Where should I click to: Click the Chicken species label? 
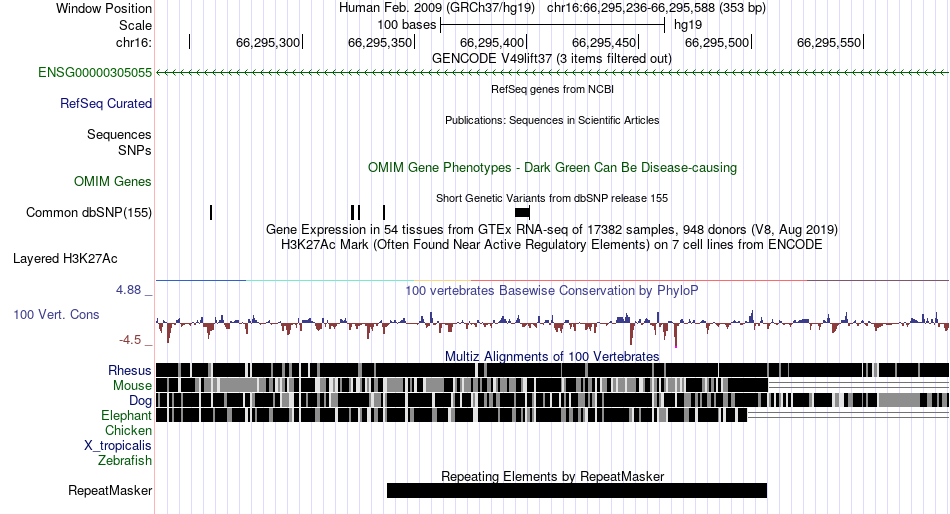tap(128, 430)
